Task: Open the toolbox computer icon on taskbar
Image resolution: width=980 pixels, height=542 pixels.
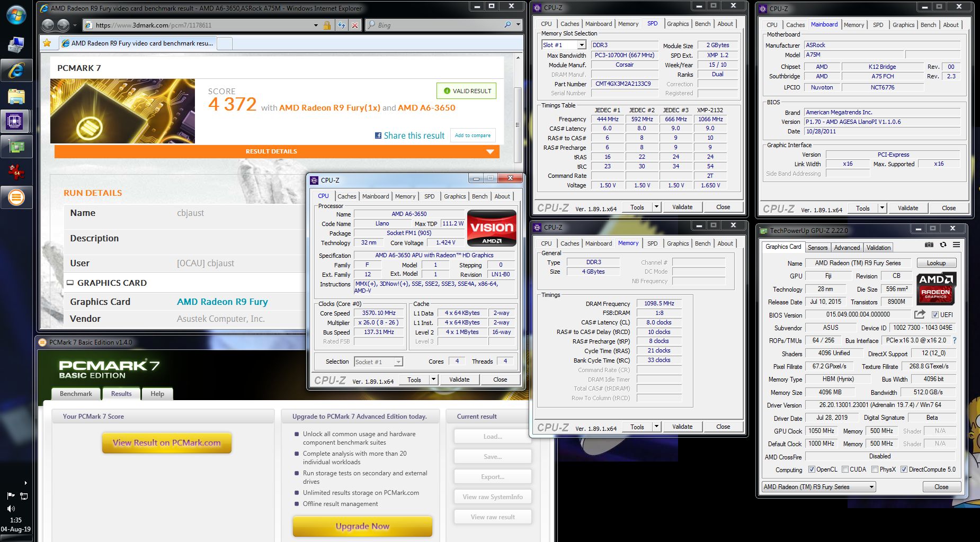Action: tap(16, 45)
